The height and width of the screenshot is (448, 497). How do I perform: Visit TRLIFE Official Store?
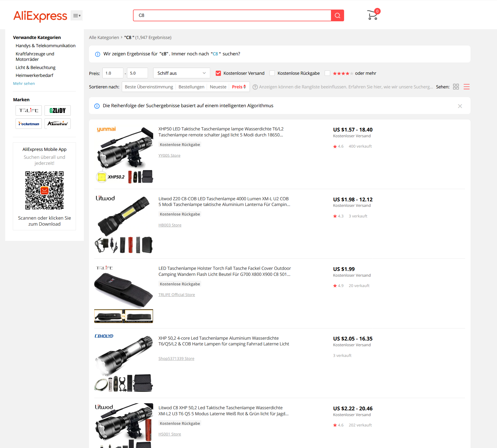[x=177, y=295]
